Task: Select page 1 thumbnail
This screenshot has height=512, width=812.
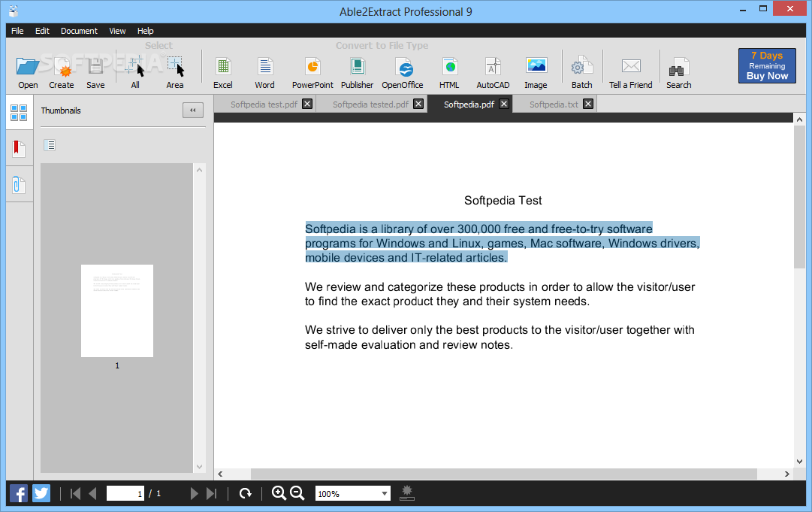Action: pos(117,311)
